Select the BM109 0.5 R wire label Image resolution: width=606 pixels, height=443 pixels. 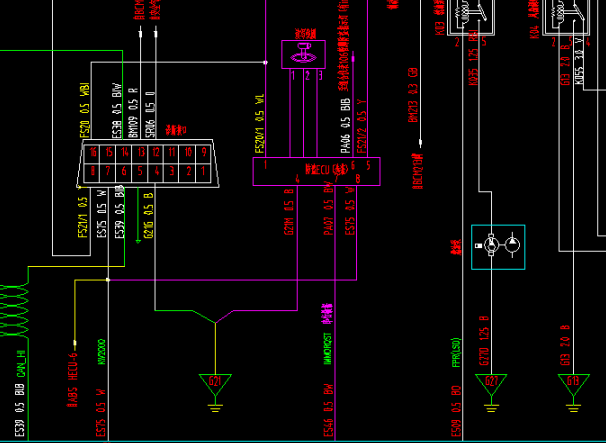[133, 112]
